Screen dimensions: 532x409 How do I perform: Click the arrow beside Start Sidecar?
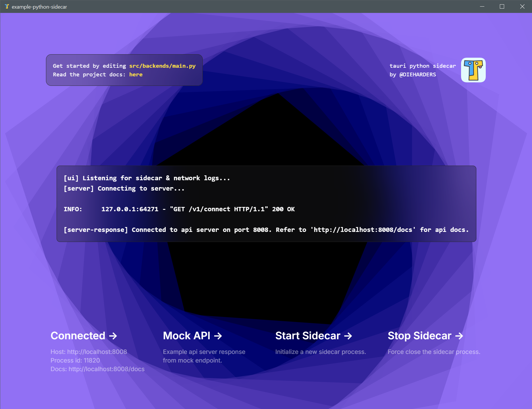[348, 336]
